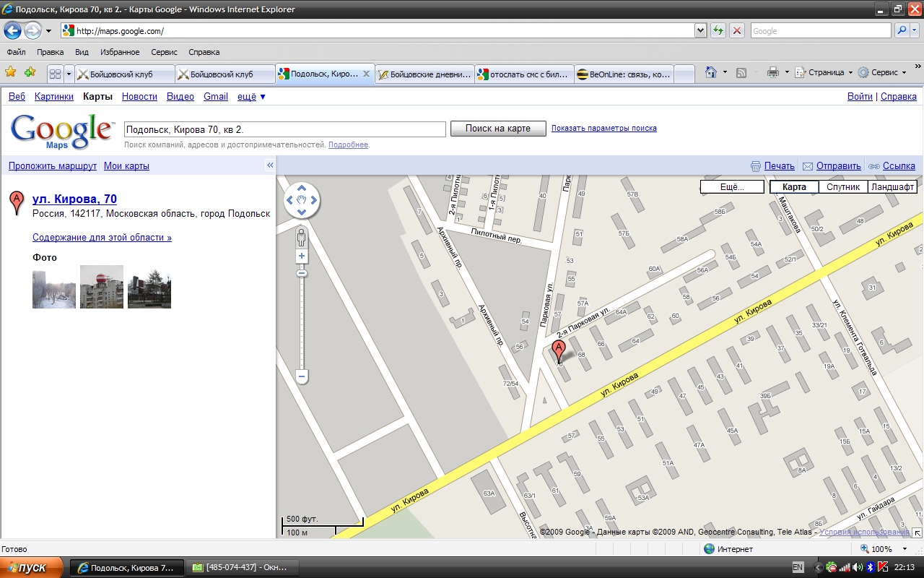
Task: Click the Показать параметры поиска link
Action: [603, 128]
